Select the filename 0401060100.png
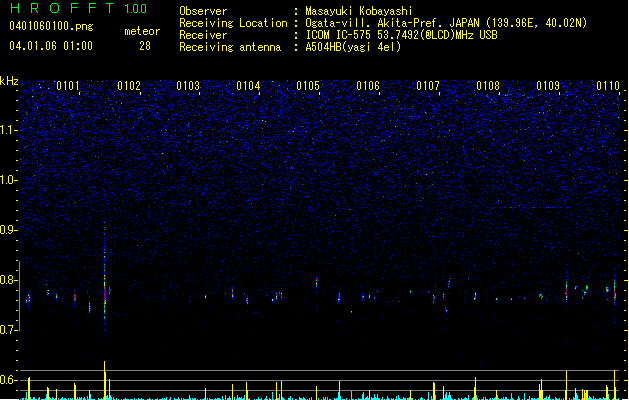 pos(51,26)
